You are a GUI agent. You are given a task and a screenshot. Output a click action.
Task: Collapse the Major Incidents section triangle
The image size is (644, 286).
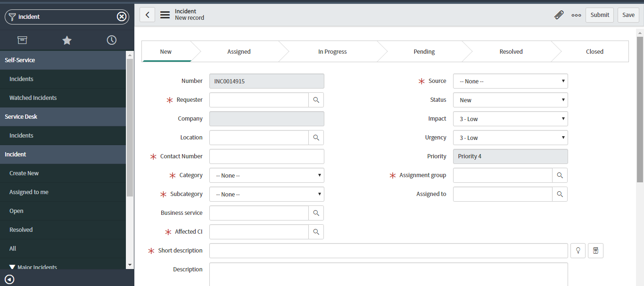click(x=12, y=267)
